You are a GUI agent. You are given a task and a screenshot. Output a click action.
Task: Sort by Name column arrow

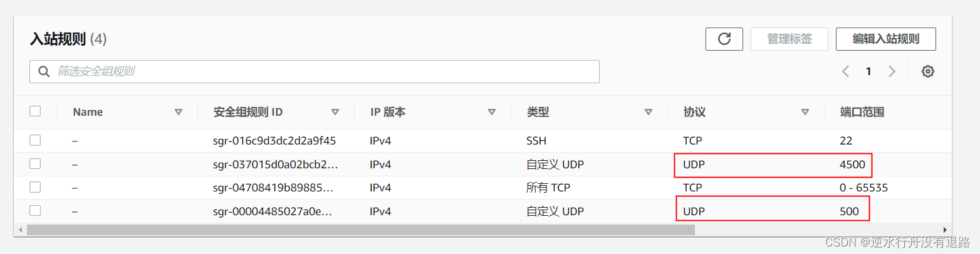tap(178, 112)
